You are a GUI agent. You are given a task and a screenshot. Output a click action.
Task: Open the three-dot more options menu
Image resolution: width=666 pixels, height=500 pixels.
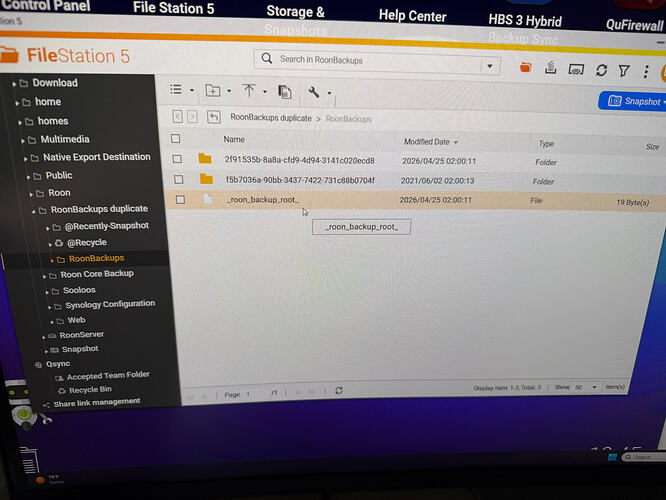pos(646,71)
